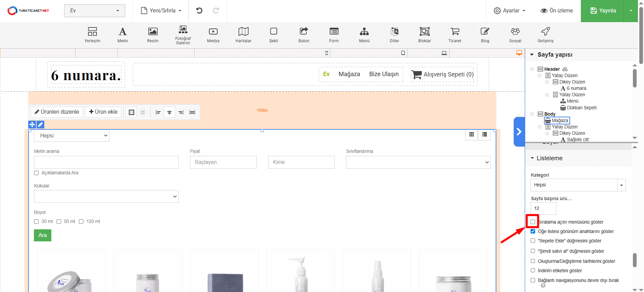The width and height of the screenshot is (644, 292).
Task: Click the Yayınla publish button
Action: (603, 11)
